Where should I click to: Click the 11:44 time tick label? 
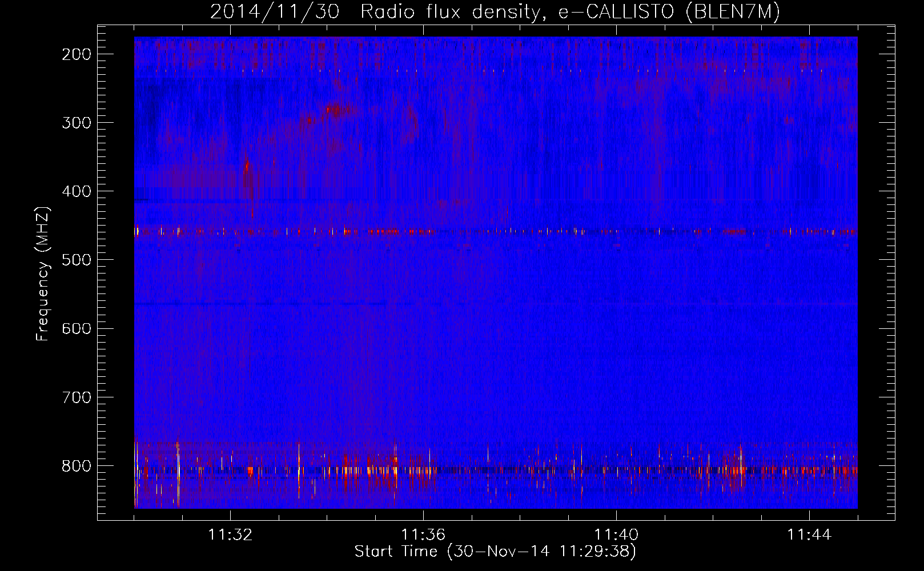pos(809,535)
